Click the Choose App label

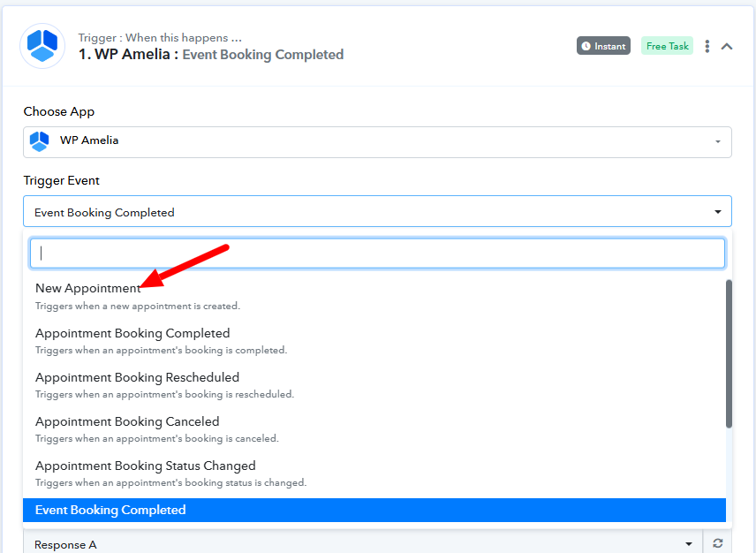tap(59, 111)
